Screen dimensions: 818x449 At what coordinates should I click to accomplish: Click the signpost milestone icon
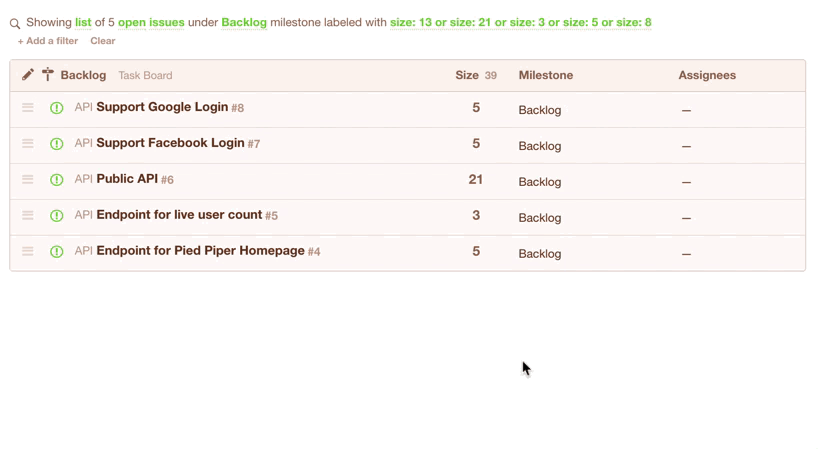47,75
